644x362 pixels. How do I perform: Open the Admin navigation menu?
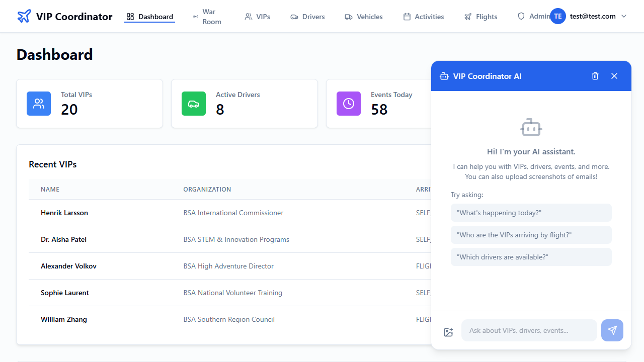click(x=533, y=16)
